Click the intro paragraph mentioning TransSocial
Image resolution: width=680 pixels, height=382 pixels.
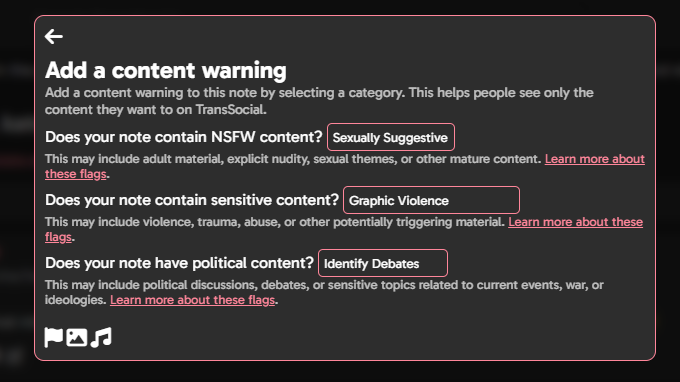click(x=319, y=101)
